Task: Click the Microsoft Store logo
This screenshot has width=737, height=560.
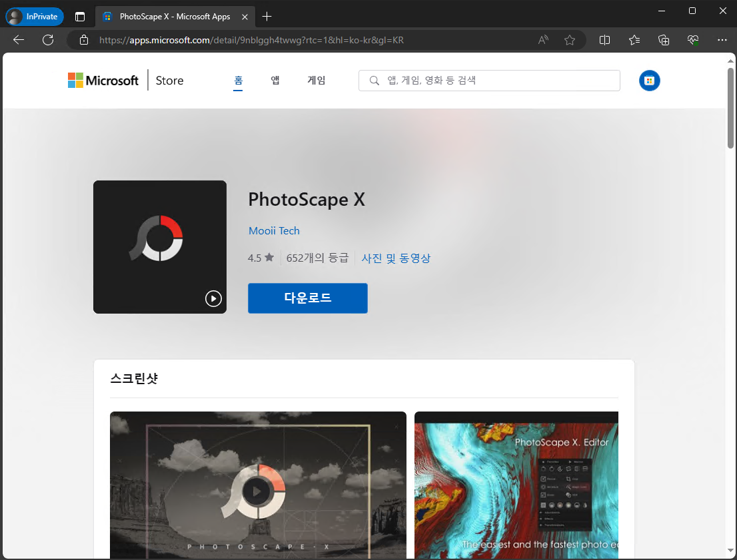Action: tap(103, 80)
